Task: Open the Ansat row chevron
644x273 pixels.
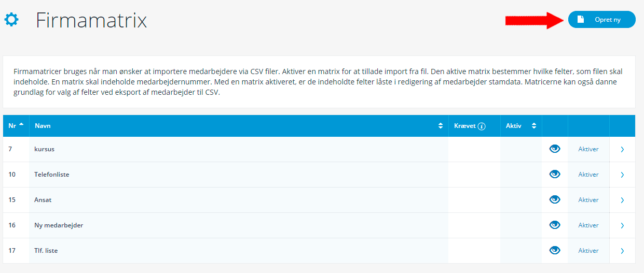Action: 622,200
